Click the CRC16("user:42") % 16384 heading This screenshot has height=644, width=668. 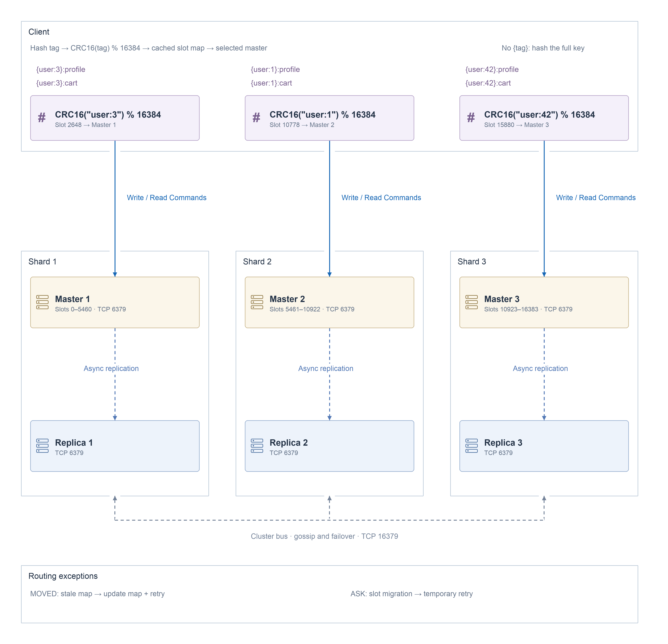click(x=540, y=115)
